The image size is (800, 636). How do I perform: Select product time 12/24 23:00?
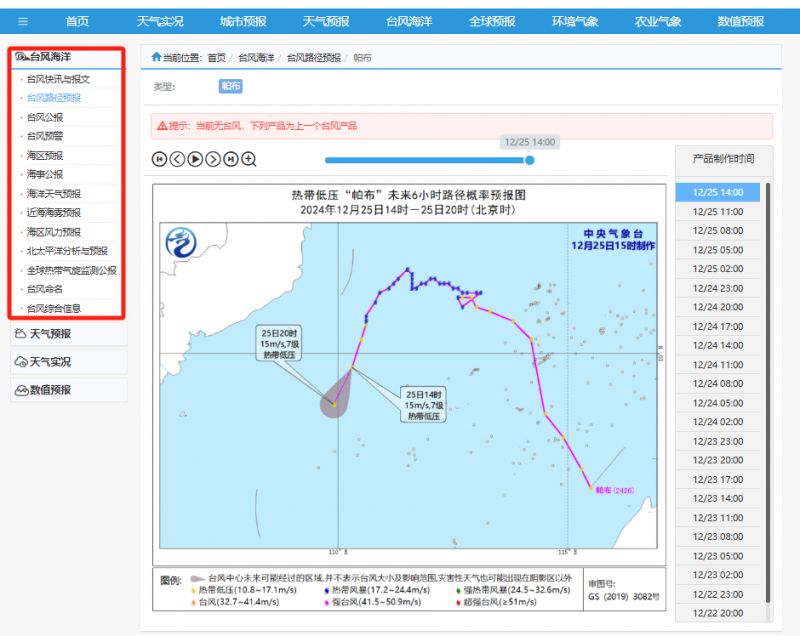[718, 288]
